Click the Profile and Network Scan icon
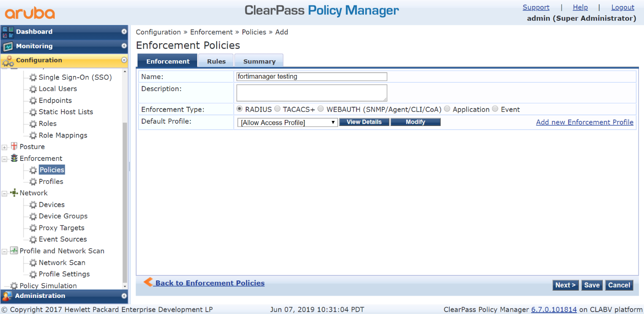The image size is (644, 314). (14, 251)
